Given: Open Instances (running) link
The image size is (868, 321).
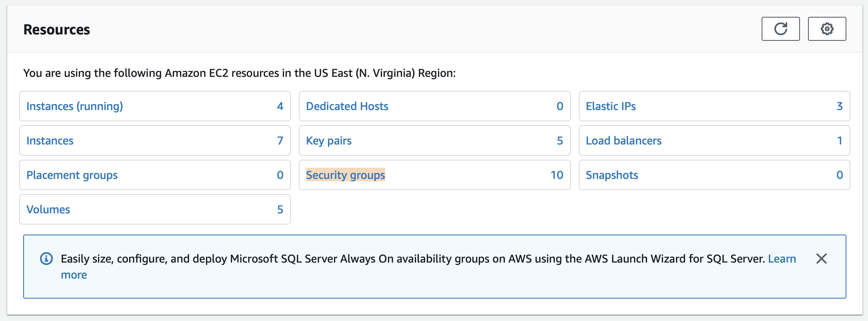Looking at the screenshot, I should pos(75,106).
